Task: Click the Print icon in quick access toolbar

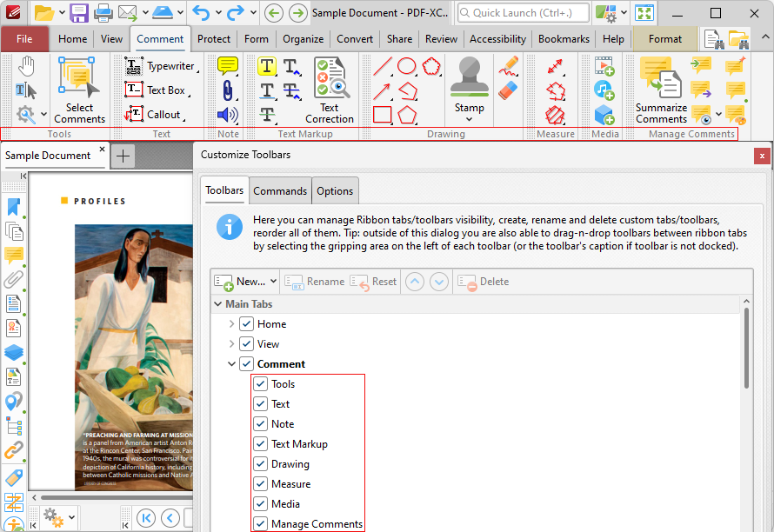Action: coord(103,13)
